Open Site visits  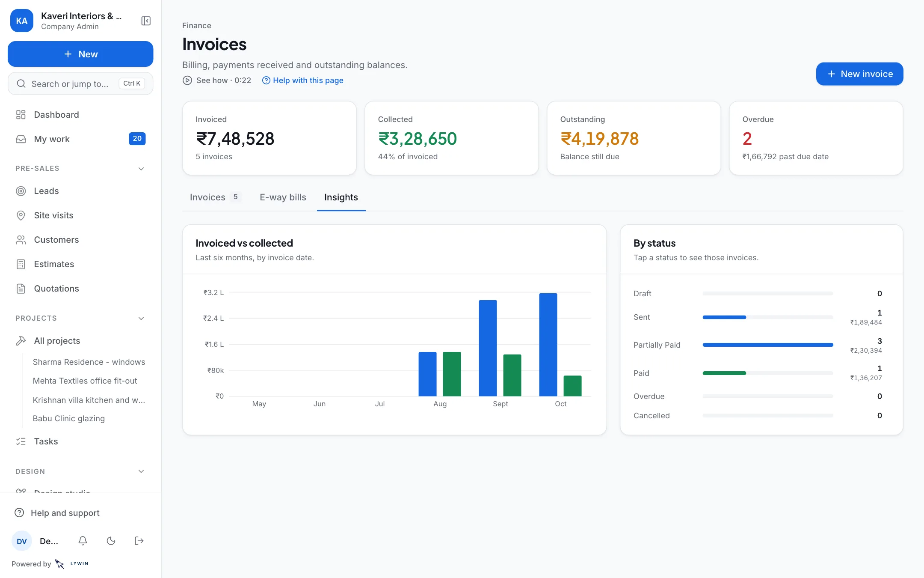point(80,215)
